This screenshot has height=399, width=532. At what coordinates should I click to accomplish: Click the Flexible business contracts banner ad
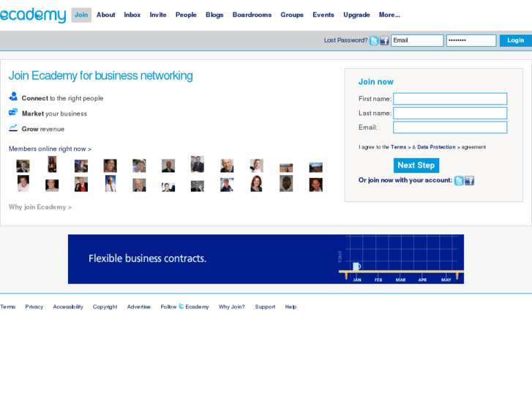click(x=266, y=259)
